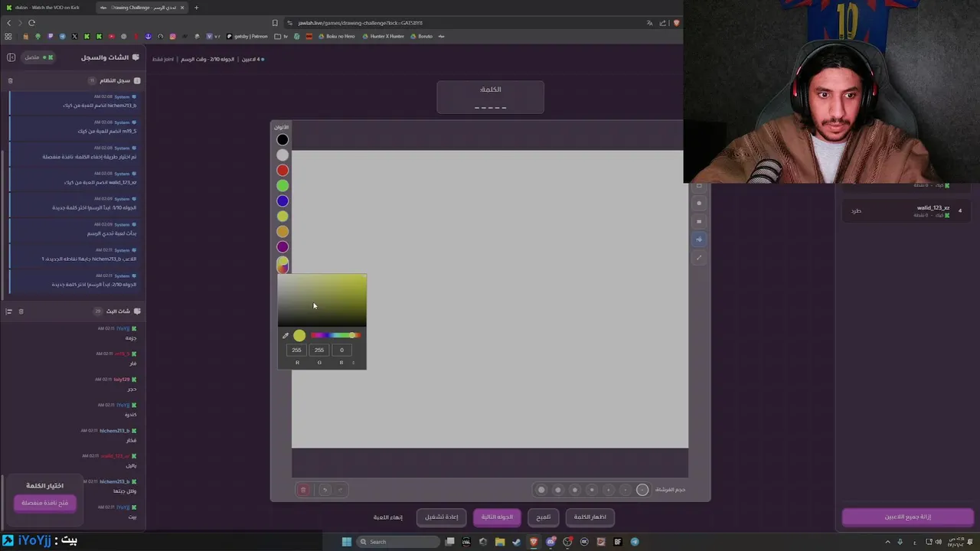
Task: Click the إنهاء اللعبة link
Action: click(388, 517)
